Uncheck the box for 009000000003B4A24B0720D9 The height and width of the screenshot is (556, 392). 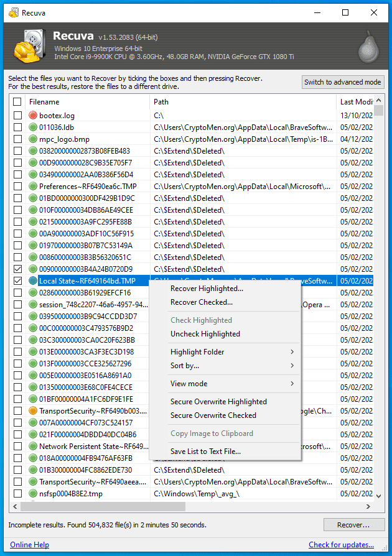(17, 269)
